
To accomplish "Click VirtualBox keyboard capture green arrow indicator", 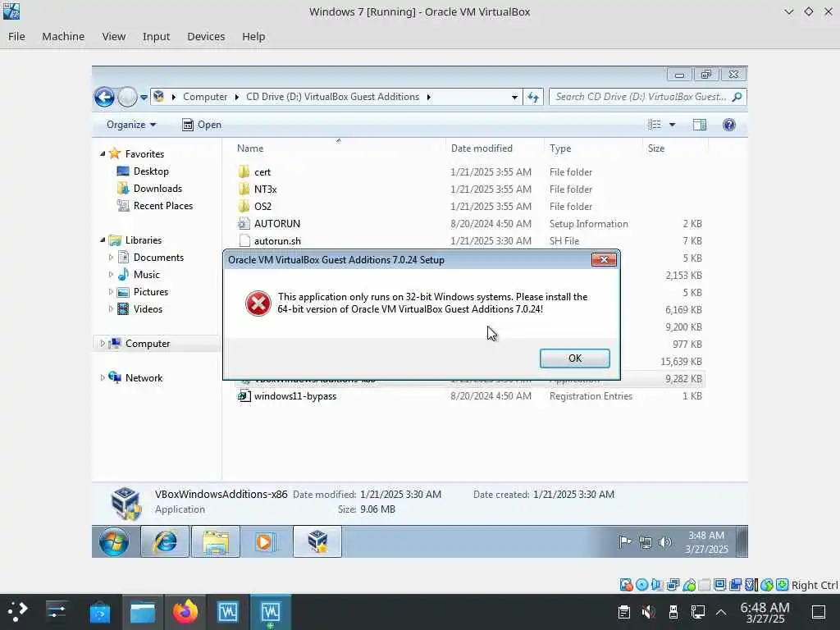I will point(782,584).
